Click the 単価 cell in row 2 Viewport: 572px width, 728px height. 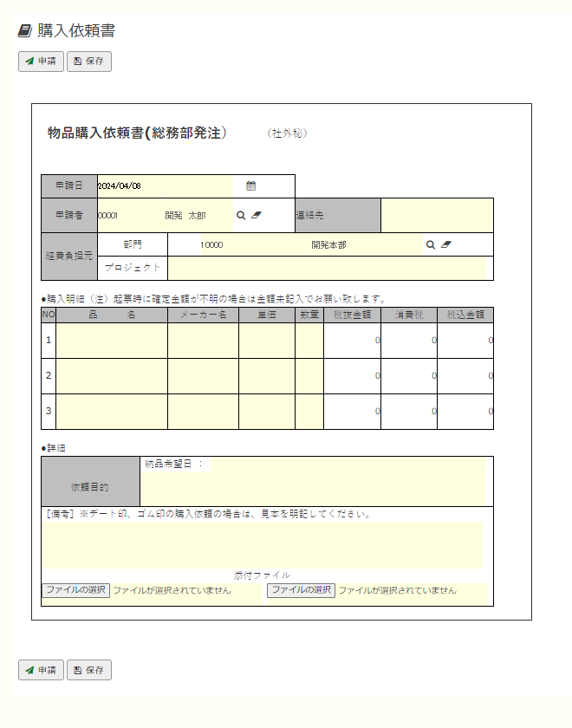267,376
